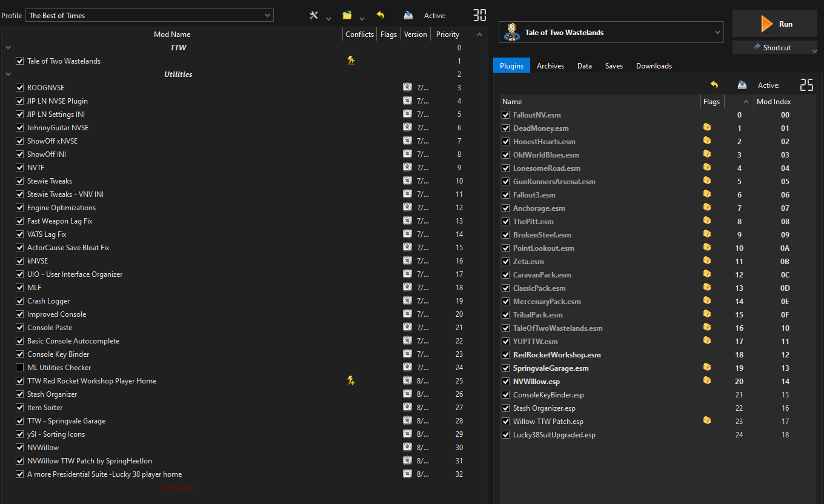This screenshot has height=504, width=824.
Task: Collapse the Utilities separator
Action: (x=8, y=75)
